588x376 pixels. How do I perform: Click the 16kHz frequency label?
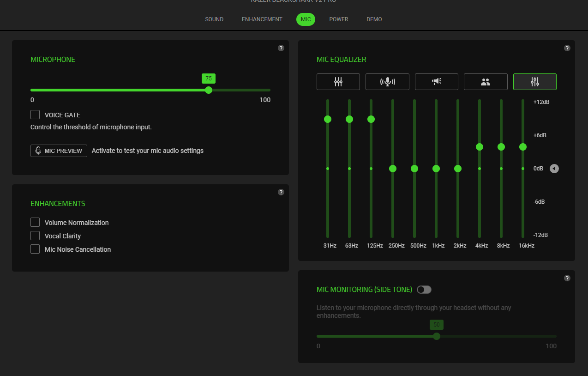point(527,246)
